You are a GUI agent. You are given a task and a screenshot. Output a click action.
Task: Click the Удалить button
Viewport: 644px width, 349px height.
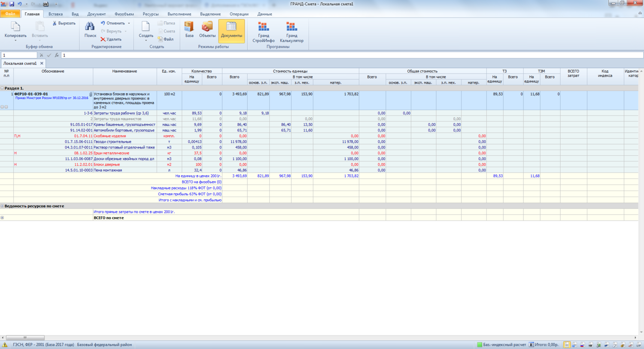tap(111, 39)
